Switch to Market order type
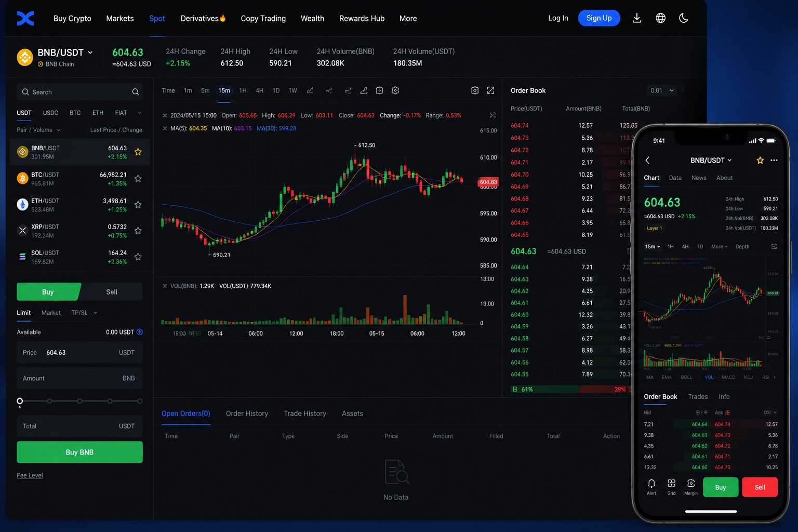This screenshot has height=532, width=798. pos(51,313)
